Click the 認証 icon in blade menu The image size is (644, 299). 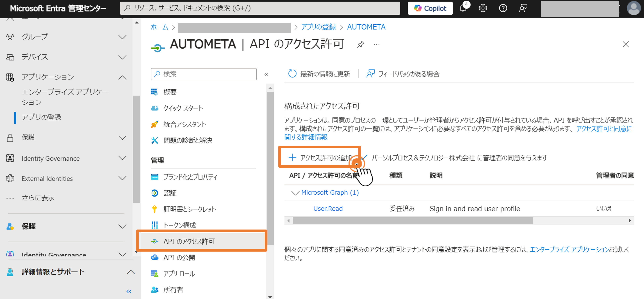tap(155, 193)
